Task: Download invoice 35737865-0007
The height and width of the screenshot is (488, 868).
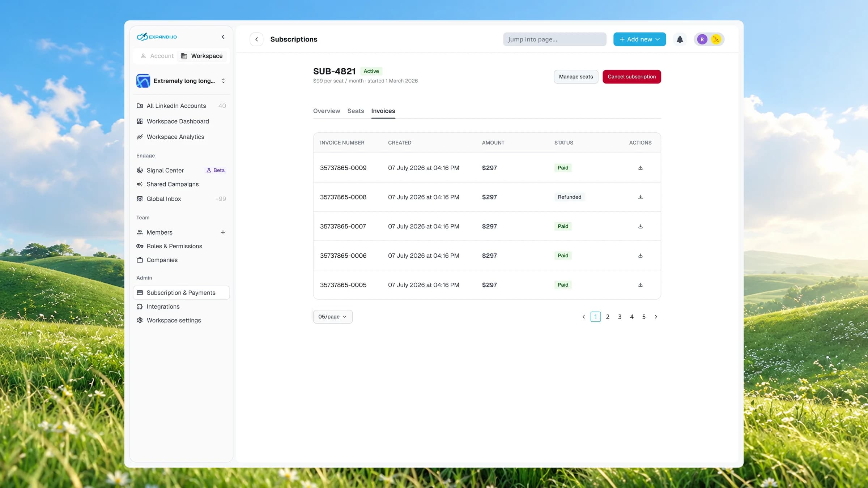Action: pos(640,226)
